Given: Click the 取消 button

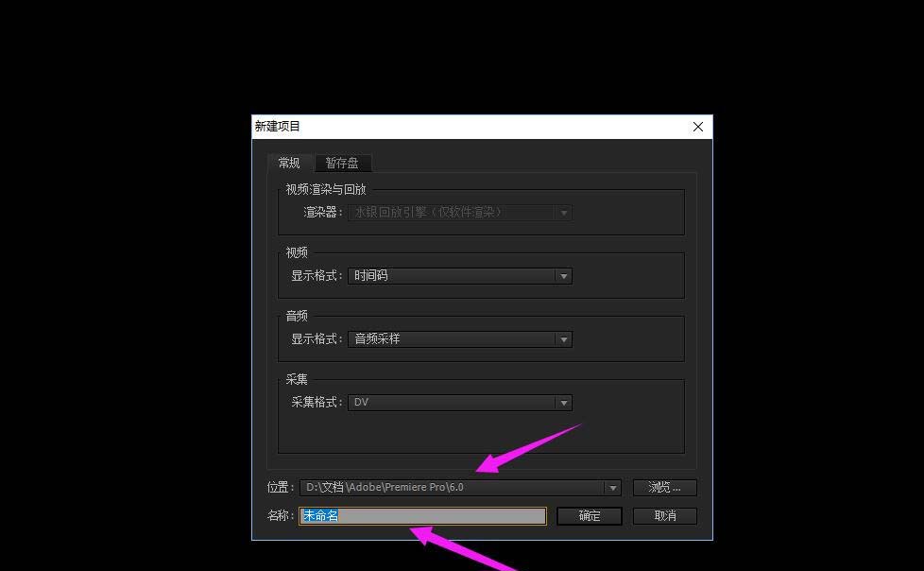Looking at the screenshot, I should click(664, 515).
